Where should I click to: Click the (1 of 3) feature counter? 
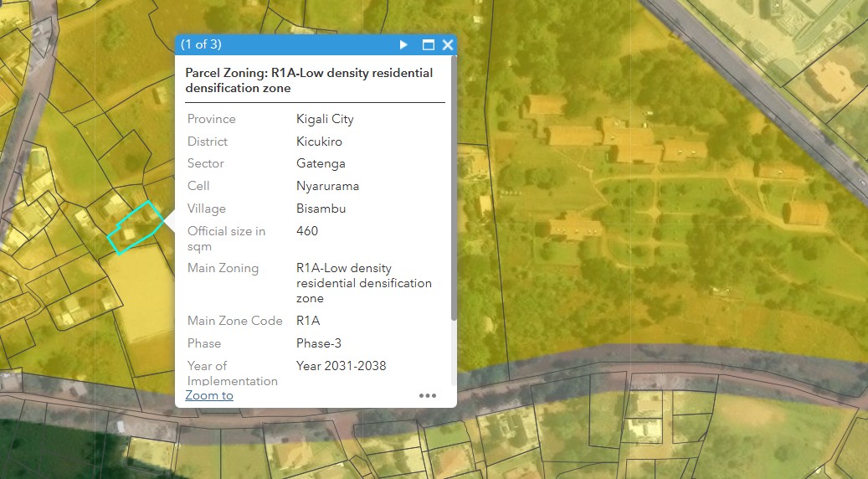(x=201, y=44)
